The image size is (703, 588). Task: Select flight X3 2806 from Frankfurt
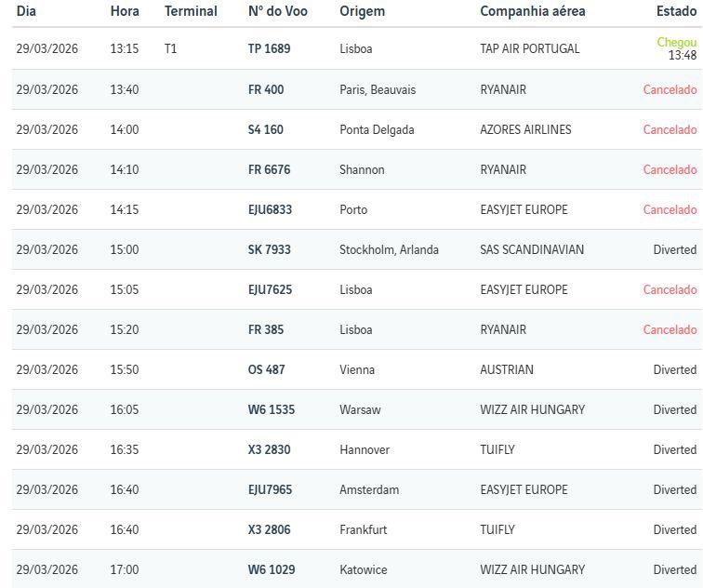[269, 530]
